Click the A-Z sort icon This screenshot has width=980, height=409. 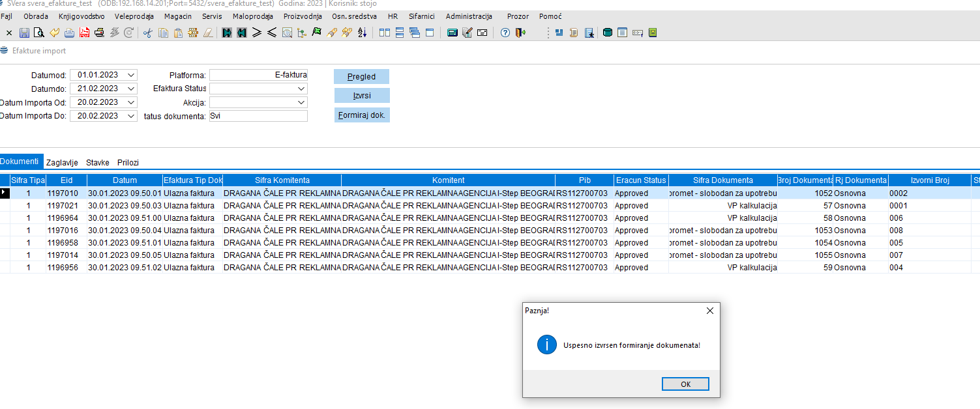click(362, 33)
